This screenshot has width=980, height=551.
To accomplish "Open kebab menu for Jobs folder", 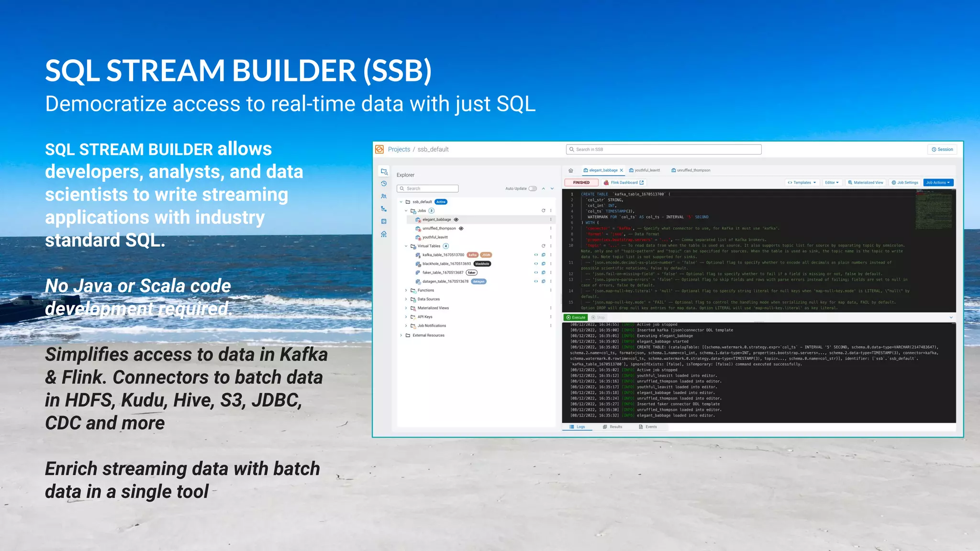I will [551, 210].
